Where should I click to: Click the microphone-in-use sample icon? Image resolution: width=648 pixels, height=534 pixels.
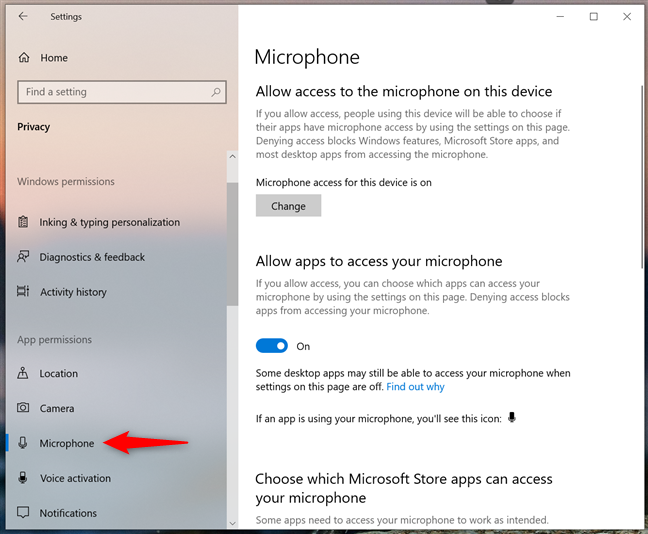pyautogui.click(x=512, y=417)
